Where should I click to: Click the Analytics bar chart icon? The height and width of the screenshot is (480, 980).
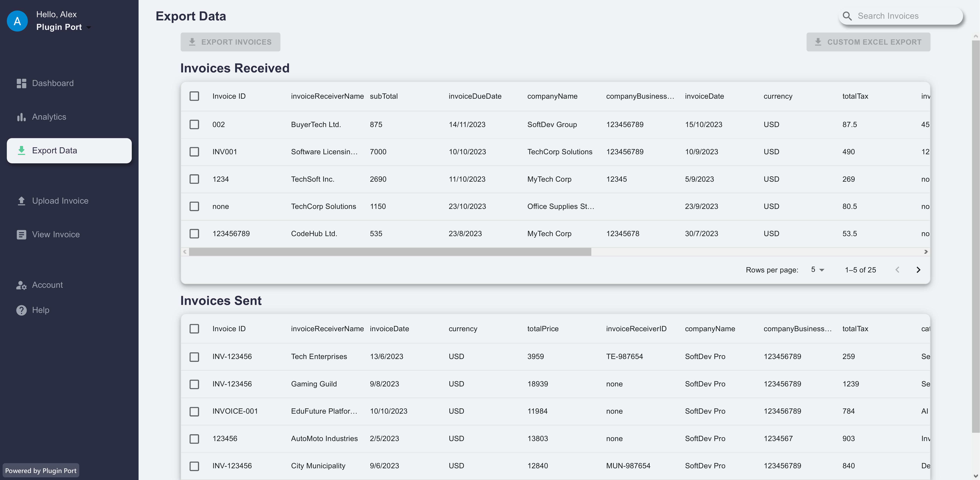(21, 117)
